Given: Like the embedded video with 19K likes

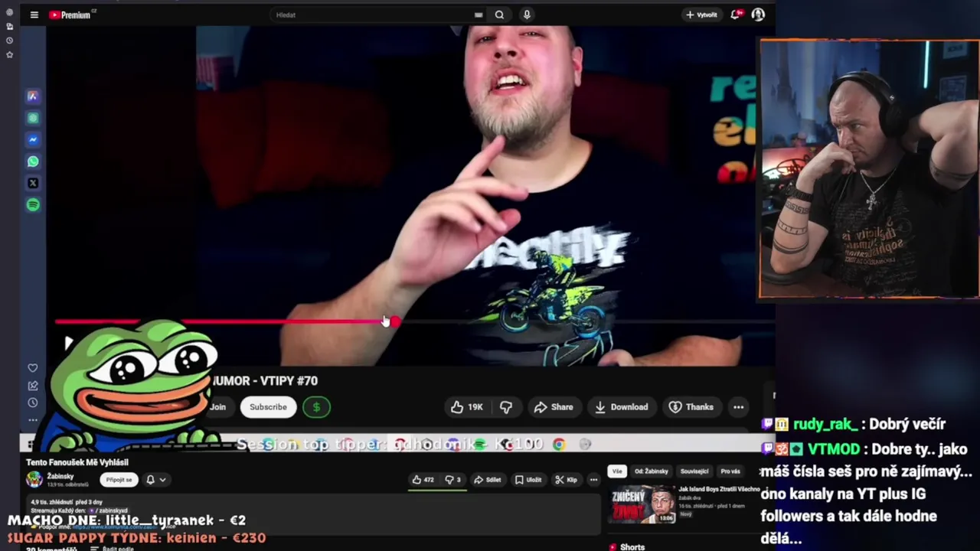Looking at the screenshot, I should 467,407.
